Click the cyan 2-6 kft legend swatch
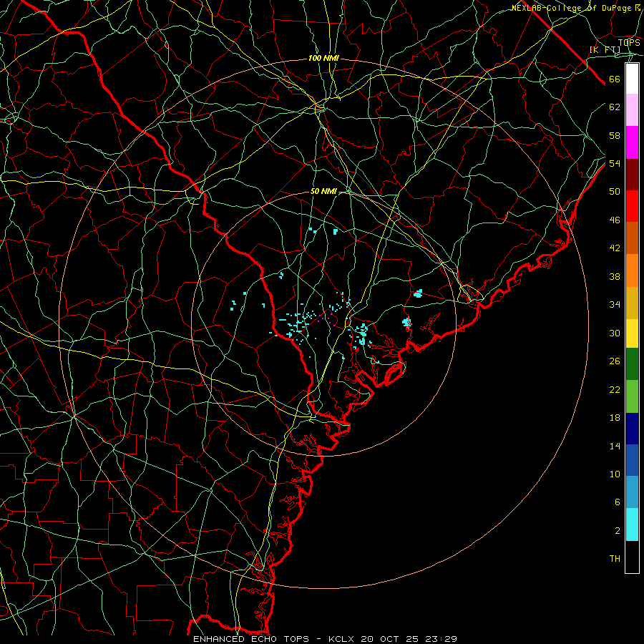The height and width of the screenshot is (644, 644). click(x=632, y=525)
